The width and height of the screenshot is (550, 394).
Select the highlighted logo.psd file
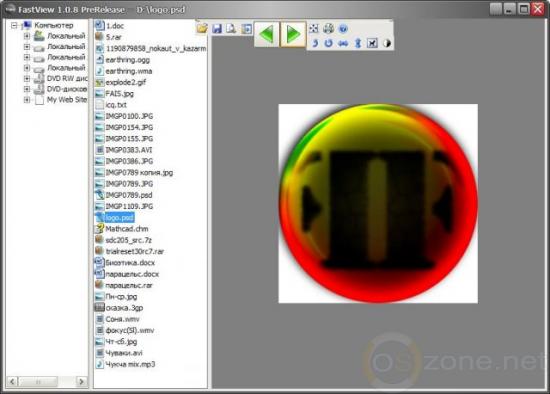[x=119, y=218]
